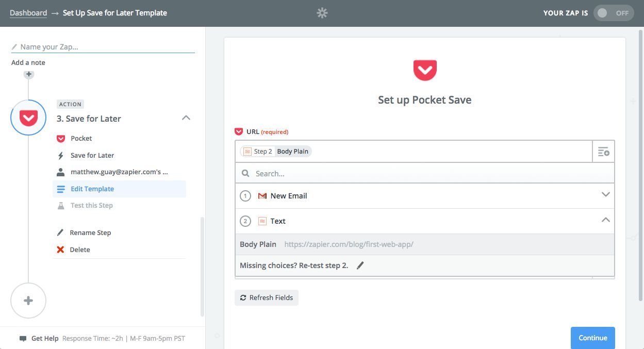Click the Rename Step pencil icon

tap(60, 232)
